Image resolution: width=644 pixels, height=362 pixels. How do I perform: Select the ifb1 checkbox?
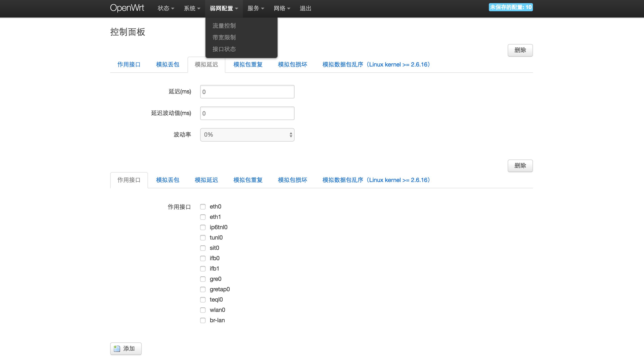(203, 269)
